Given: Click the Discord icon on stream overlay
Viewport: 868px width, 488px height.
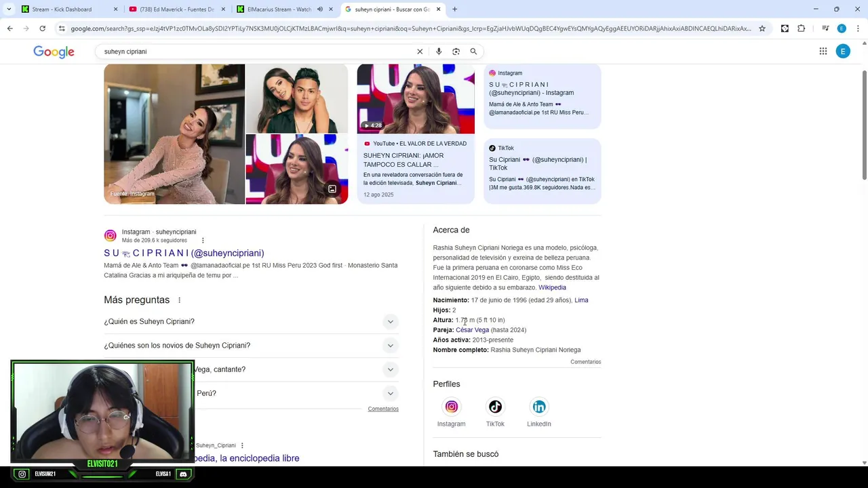Looking at the screenshot, I should [182, 474].
